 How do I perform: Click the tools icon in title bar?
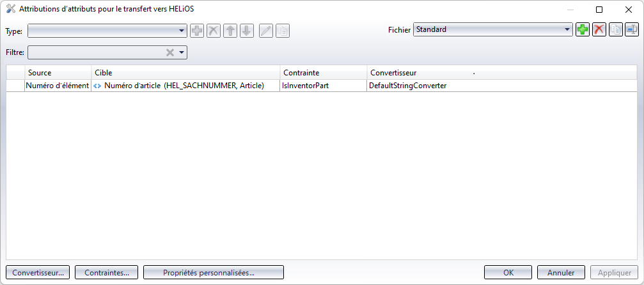11,9
